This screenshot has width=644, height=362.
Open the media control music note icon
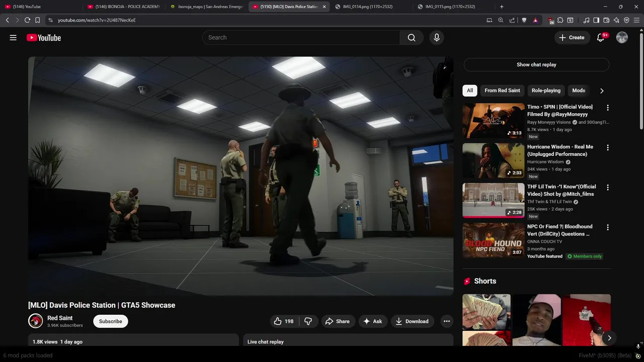coord(586,20)
